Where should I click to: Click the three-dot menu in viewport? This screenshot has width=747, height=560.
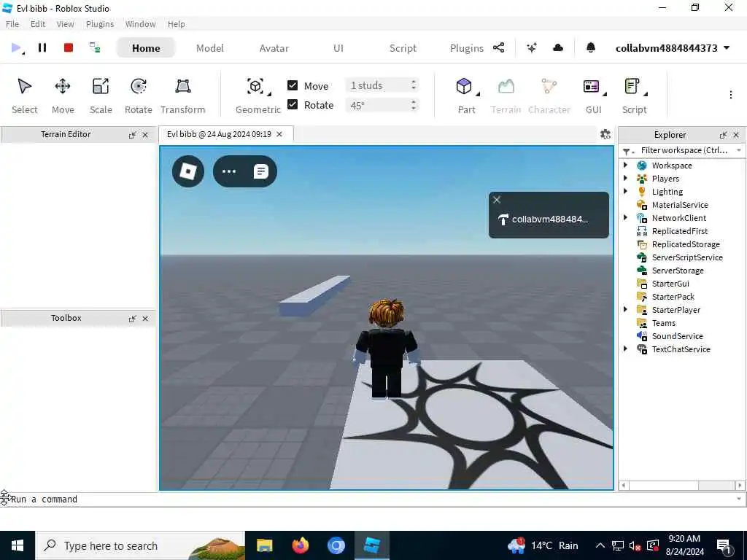[229, 171]
